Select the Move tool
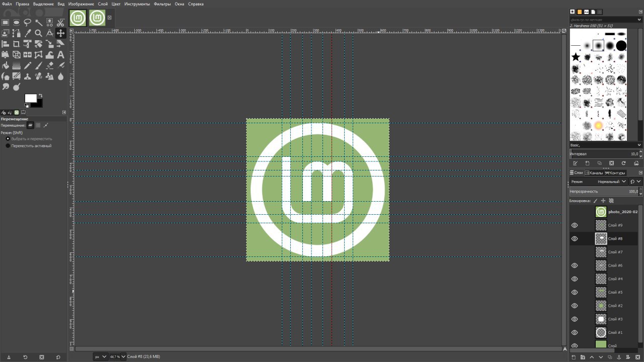The width and height of the screenshot is (644, 362). coord(61,33)
